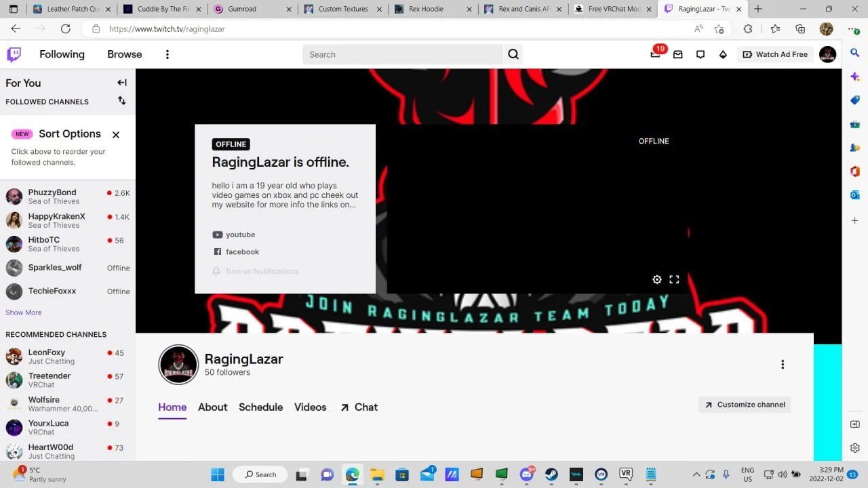Open Discord from the taskbar
868x488 pixels.
[527, 474]
